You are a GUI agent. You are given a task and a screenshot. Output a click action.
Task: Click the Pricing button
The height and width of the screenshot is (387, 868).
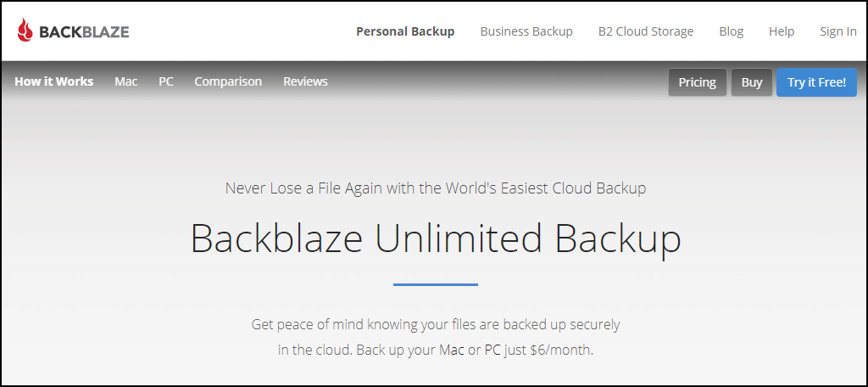[698, 82]
